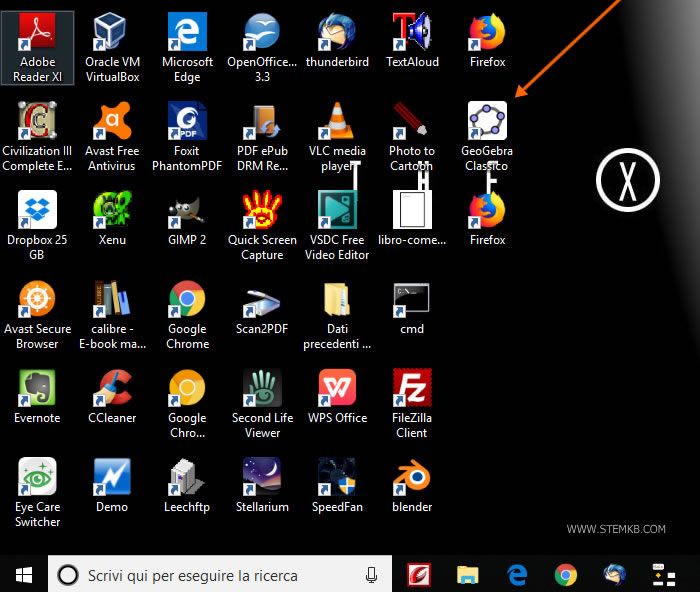Click the Leechftp desktop icon
This screenshot has width=700, height=592.
(187, 485)
